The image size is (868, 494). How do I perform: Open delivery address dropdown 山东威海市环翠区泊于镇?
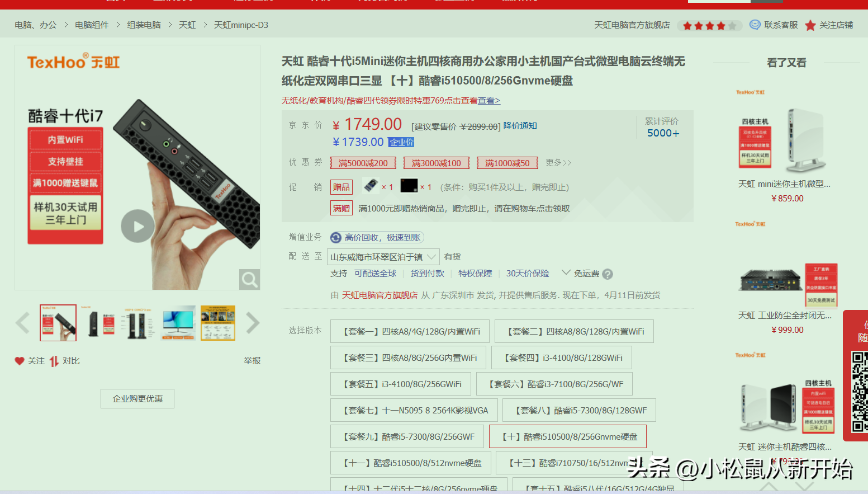383,257
